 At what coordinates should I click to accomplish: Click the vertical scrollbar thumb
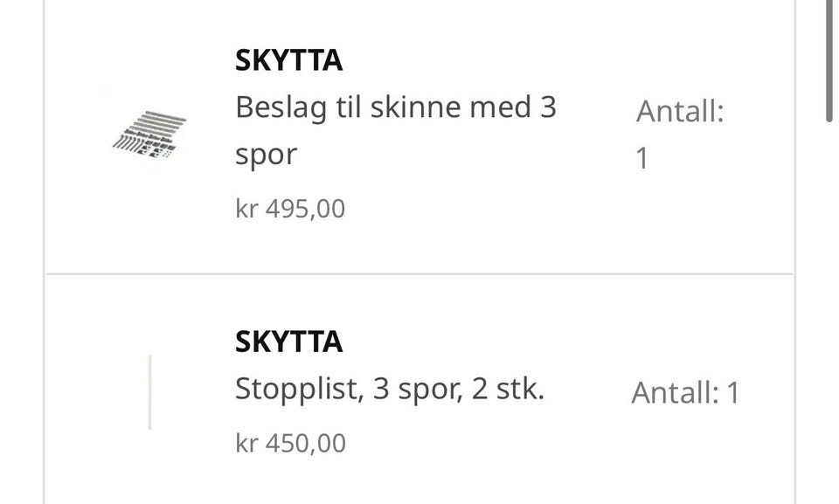(829, 61)
